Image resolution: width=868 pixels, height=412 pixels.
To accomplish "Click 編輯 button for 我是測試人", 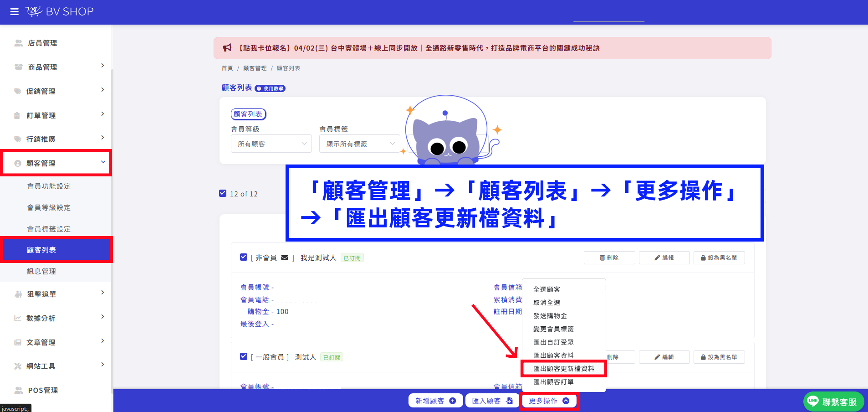I will tap(664, 258).
